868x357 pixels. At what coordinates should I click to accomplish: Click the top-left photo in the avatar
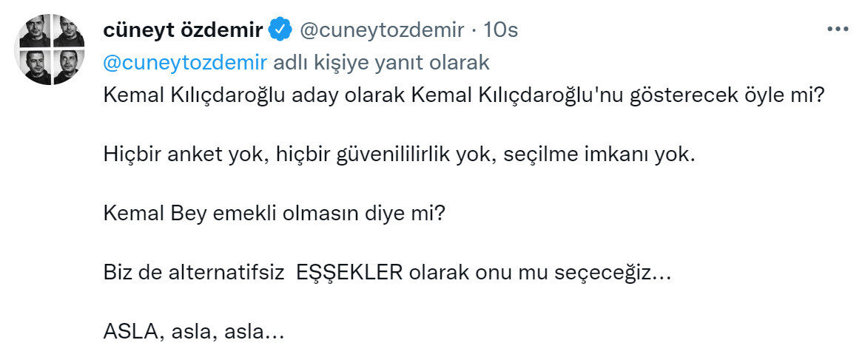click(33, 31)
